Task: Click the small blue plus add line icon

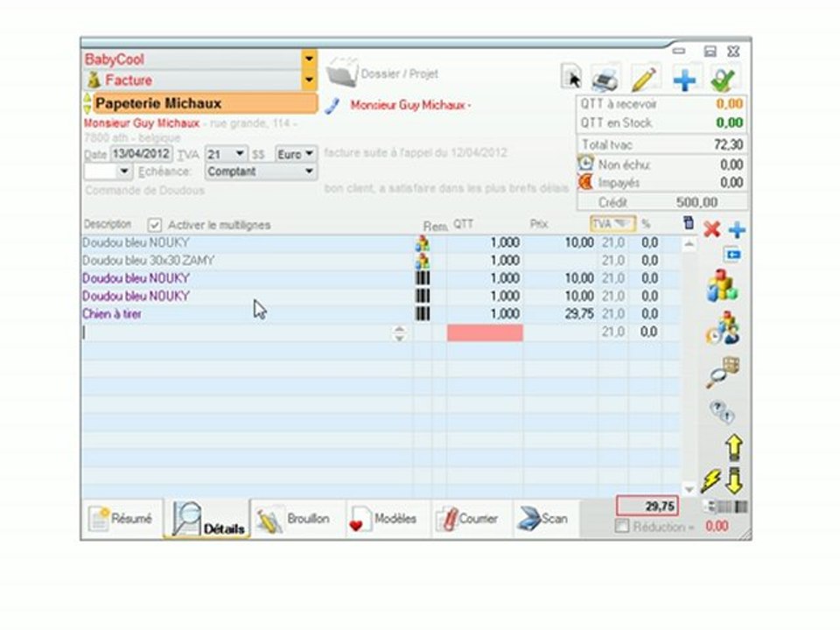Action: [737, 230]
